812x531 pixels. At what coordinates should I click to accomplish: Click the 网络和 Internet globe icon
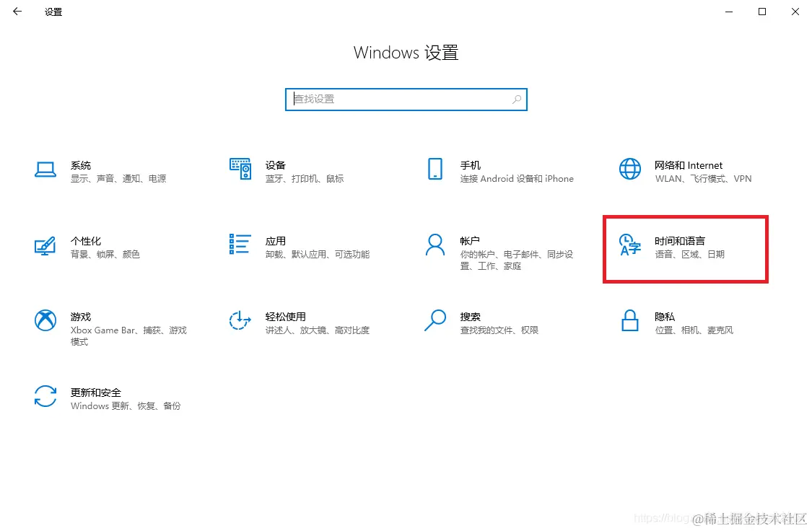(x=629, y=169)
